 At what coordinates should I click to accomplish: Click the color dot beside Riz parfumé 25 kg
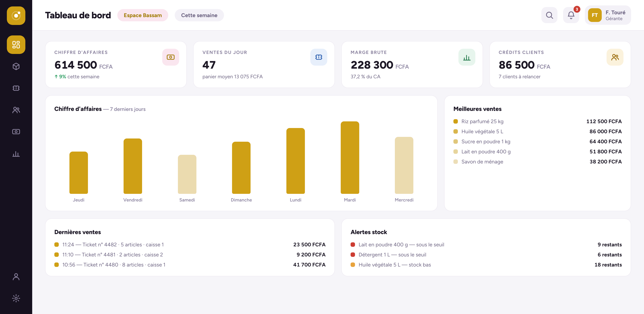pos(455,121)
